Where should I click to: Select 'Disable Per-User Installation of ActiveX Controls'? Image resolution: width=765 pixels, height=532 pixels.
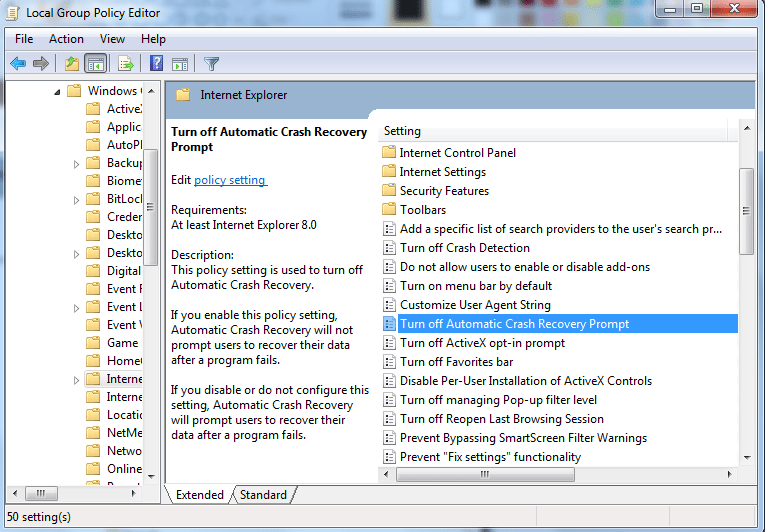[526, 381]
